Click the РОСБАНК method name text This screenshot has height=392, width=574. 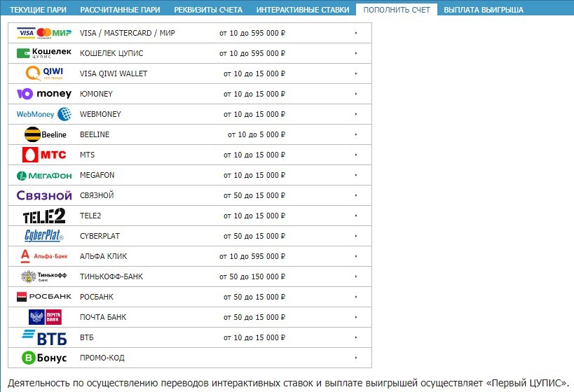pos(97,297)
